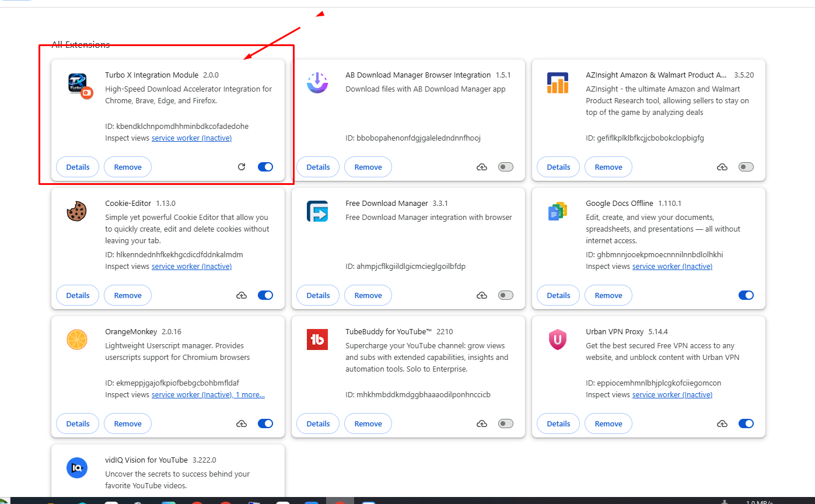Enable the AB Download Manager extension toggle
Viewport: 815px width, 504px height.
[x=506, y=167]
